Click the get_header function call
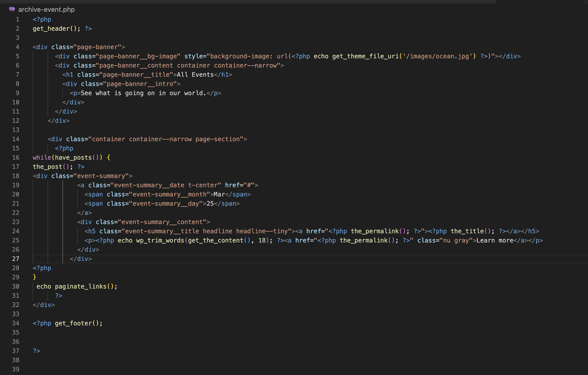Viewport: 588px width, 375px height. [x=51, y=28]
